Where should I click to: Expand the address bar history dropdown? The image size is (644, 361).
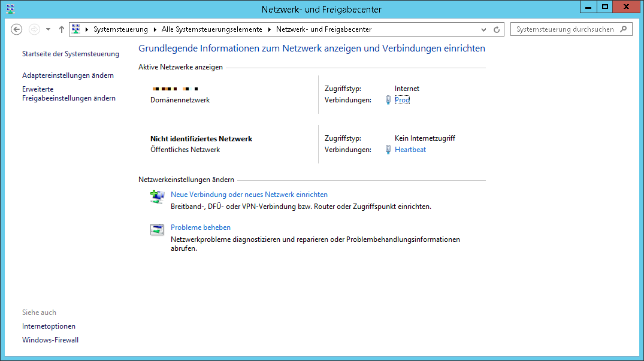pos(484,29)
